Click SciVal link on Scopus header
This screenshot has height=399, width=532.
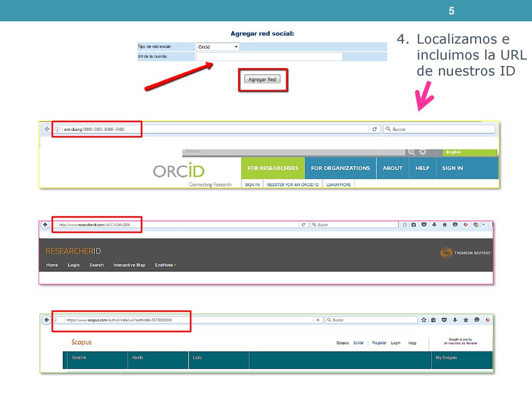pos(358,343)
